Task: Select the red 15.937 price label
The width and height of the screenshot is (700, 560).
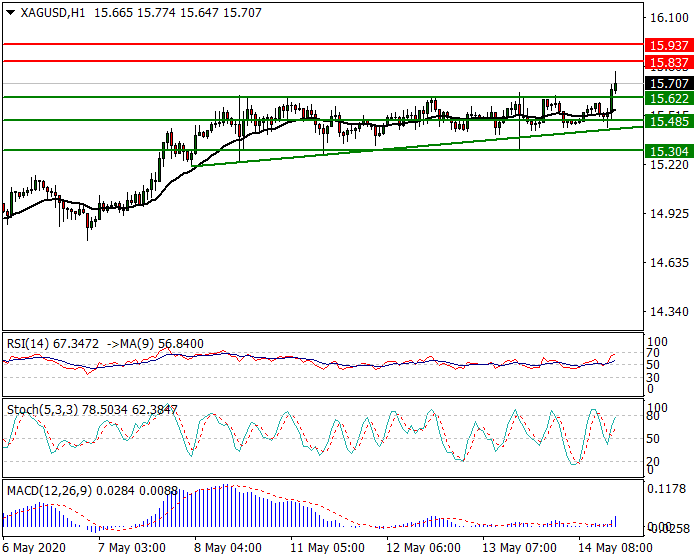Action: [669, 45]
